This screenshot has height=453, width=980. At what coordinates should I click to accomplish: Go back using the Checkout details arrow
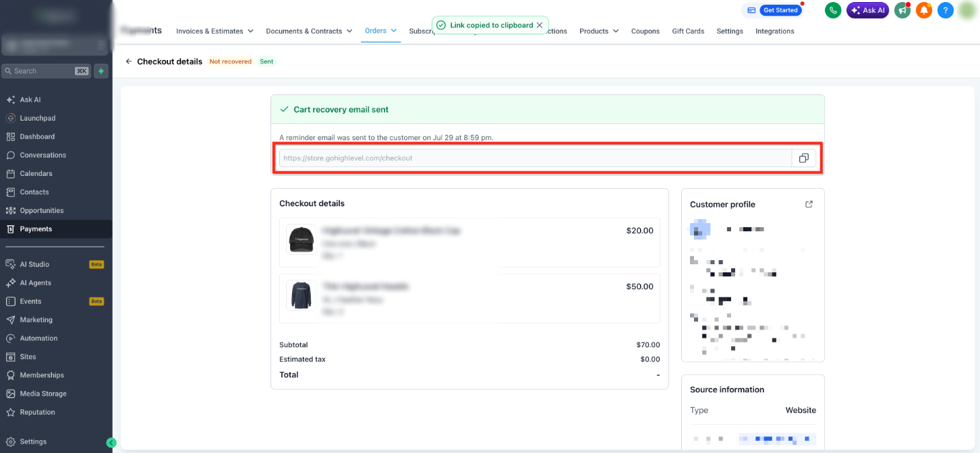pyautogui.click(x=129, y=61)
